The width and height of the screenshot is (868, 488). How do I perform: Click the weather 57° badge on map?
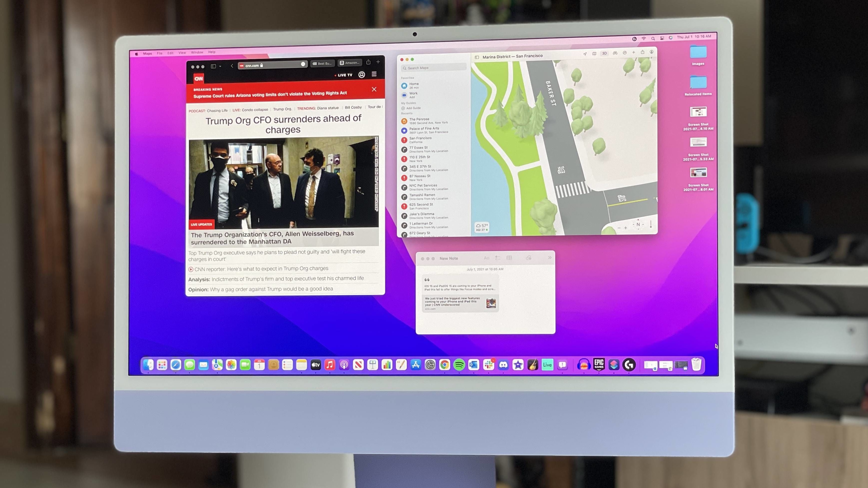pyautogui.click(x=482, y=227)
